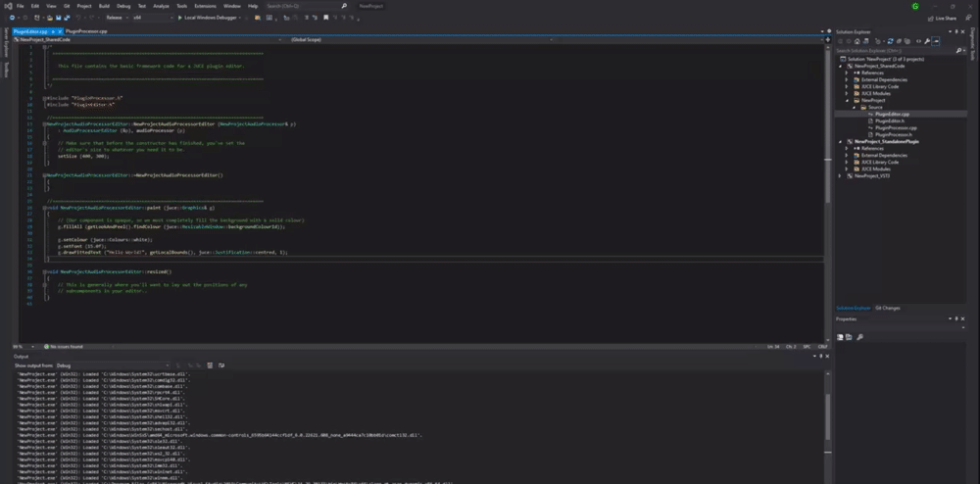The width and height of the screenshot is (980, 484).
Task: Click the Live Share button
Action: [x=942, y=18]
